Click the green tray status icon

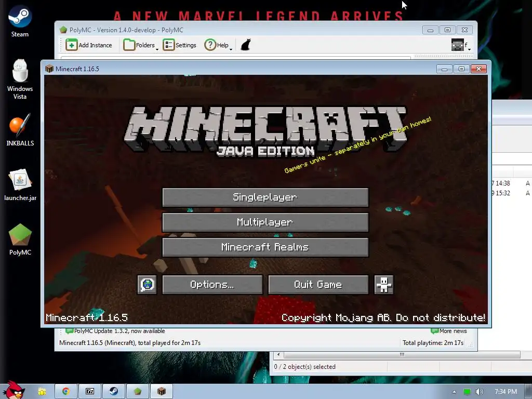467,392
